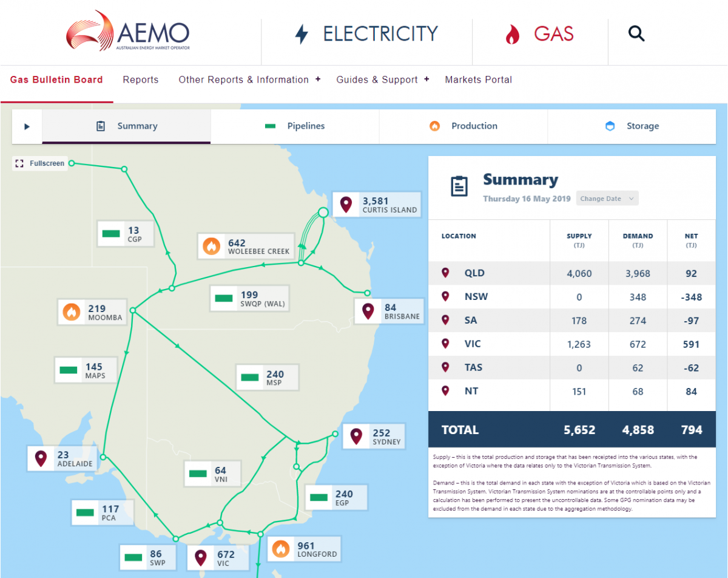Select the Electricity lightning bolt icon

pos(300,34)
